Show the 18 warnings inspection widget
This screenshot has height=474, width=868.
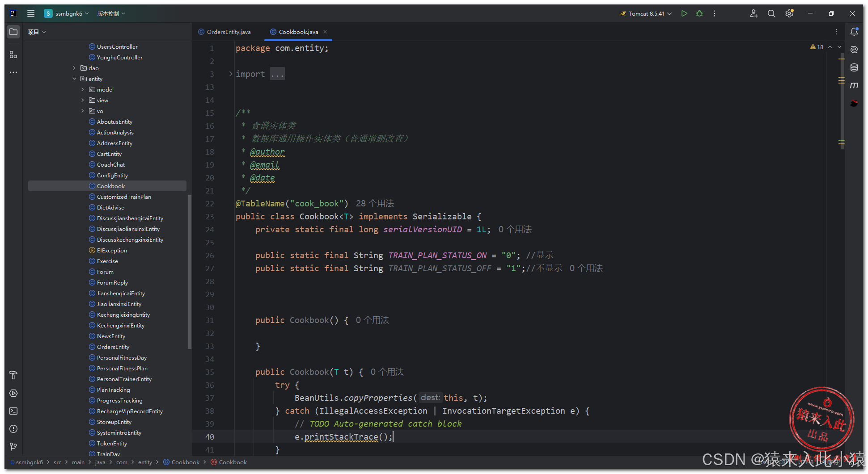[817, 47]
